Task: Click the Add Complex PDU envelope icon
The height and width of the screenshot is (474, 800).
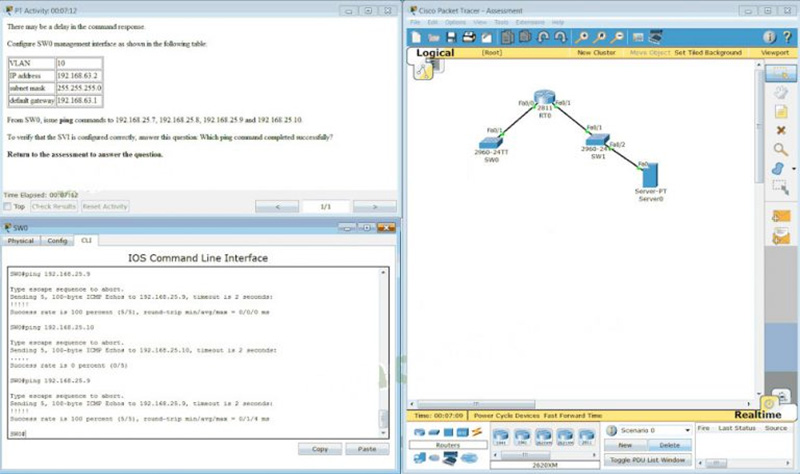Action: tap(781, 236)
